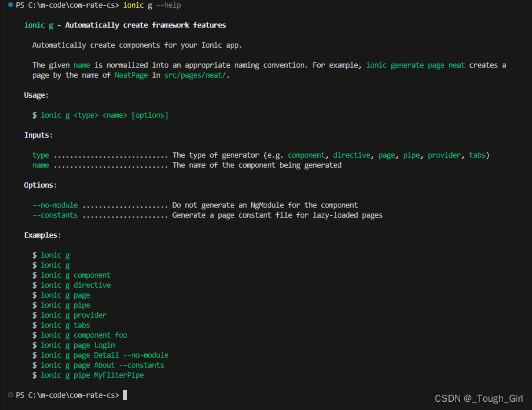532x410 pixels.
Task: Click the typed command 'ionic g --help'
Action: coord(152,5)
